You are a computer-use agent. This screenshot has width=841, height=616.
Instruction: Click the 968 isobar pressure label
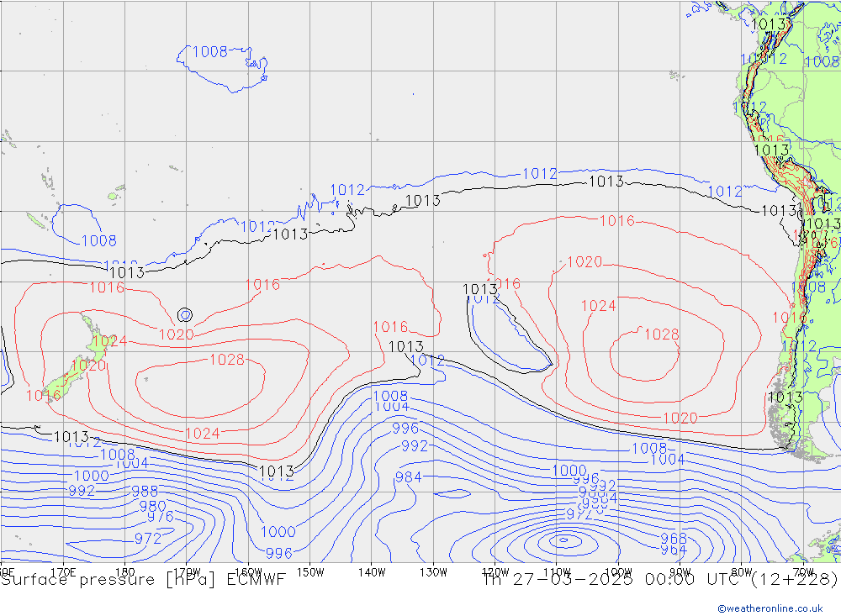tap(674, 538)
